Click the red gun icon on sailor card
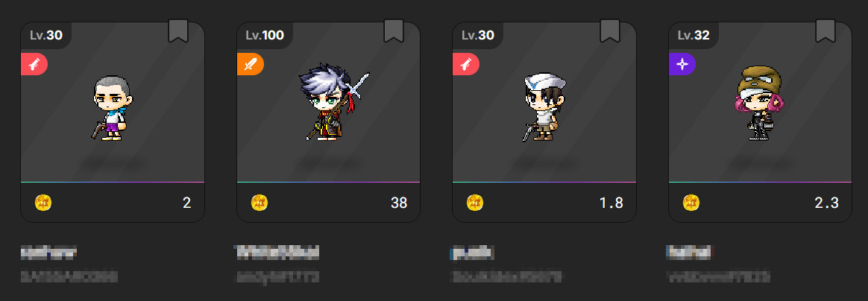 click(466, 64)
